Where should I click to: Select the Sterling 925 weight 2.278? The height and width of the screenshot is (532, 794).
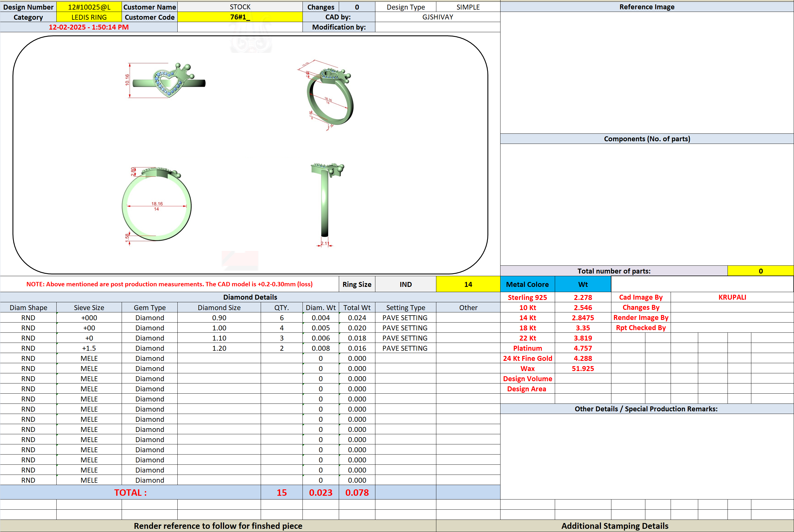point(583,297)
